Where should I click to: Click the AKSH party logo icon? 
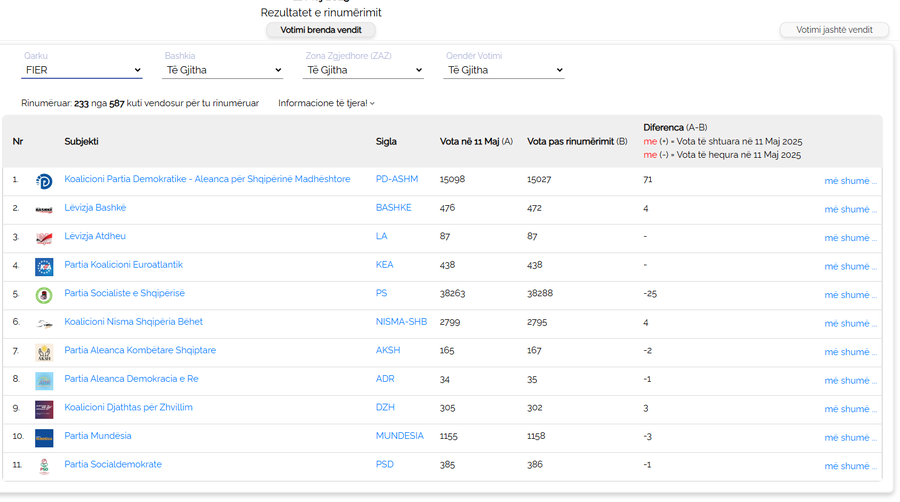click(44, 352)
